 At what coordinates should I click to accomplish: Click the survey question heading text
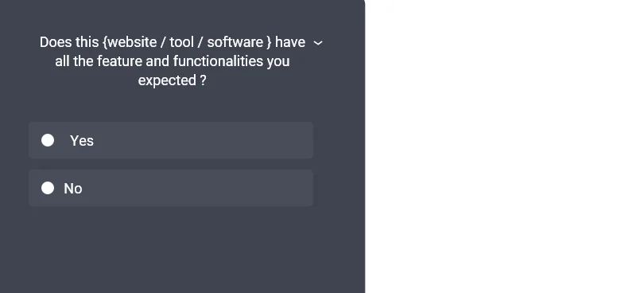click(173, 61)
